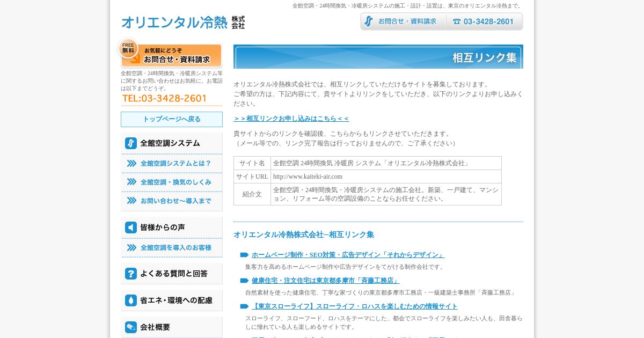The image size is (644, 338).
Task: Click the オリエンタル冷熱 株式会社 logo
Action: coord(183,22)
